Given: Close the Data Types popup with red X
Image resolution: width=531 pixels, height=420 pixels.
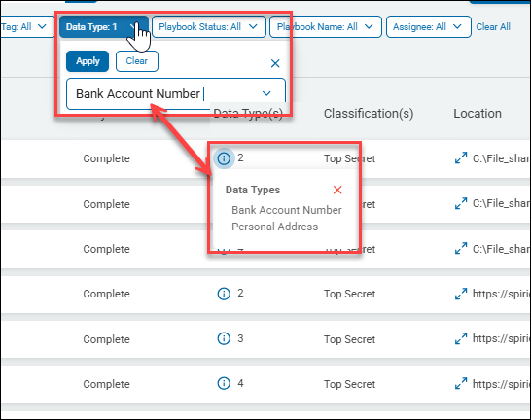Looking at the screenshot, I should coord(337,190).
